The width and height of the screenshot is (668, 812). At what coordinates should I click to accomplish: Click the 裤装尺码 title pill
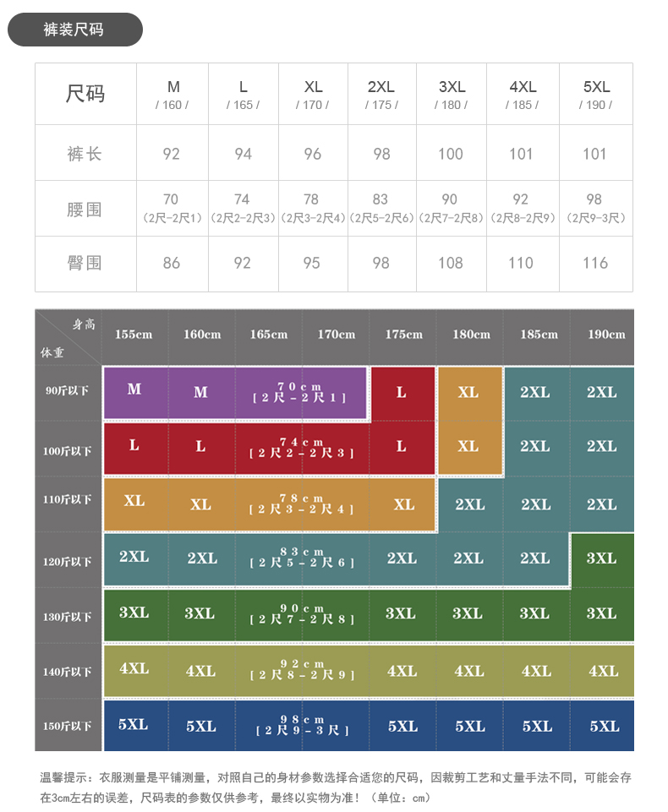tap(74, 30)
